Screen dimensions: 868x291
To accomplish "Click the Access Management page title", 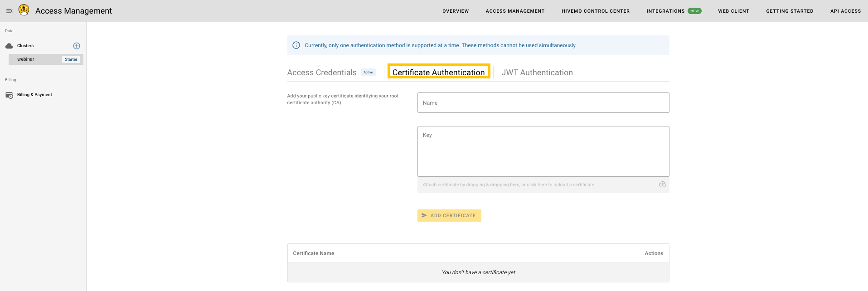I will [73, 11].
